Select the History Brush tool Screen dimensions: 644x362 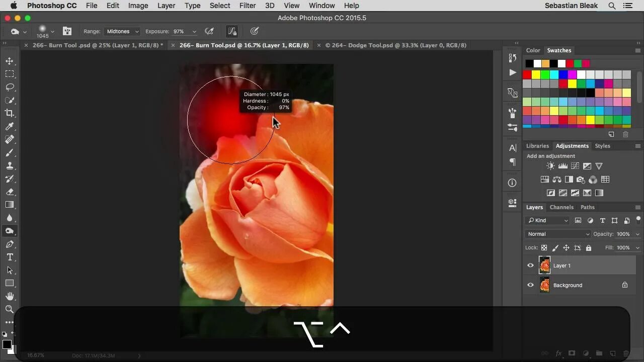tap(10, 178)
